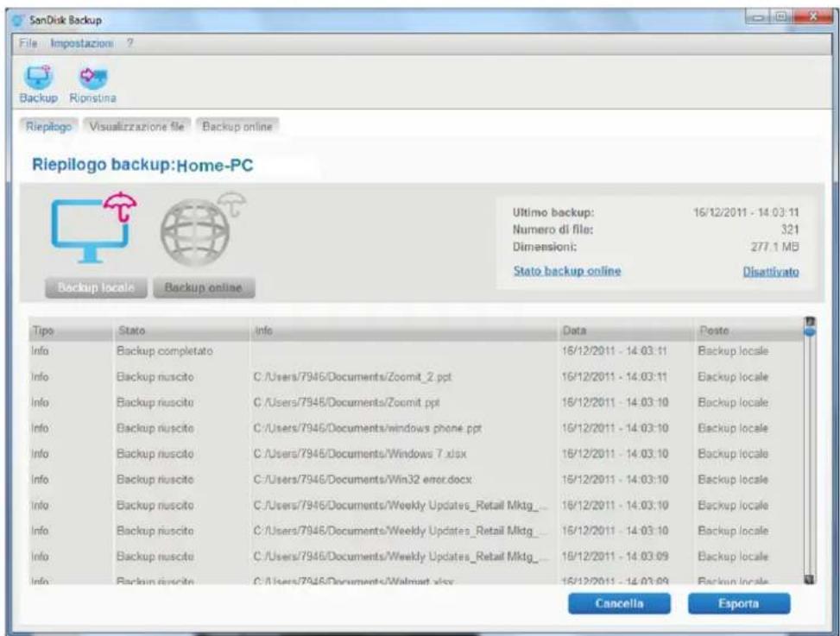Select the Zoomit_2.ppt log entry
This screenshot has height=636, width=840.
pyautogui.click(x=416, y=377)
